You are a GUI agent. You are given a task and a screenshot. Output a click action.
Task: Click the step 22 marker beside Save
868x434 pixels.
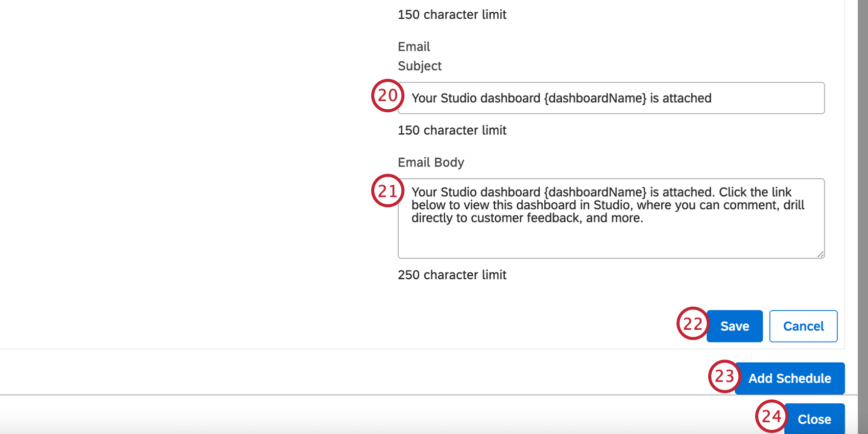[x=692, y=324]
